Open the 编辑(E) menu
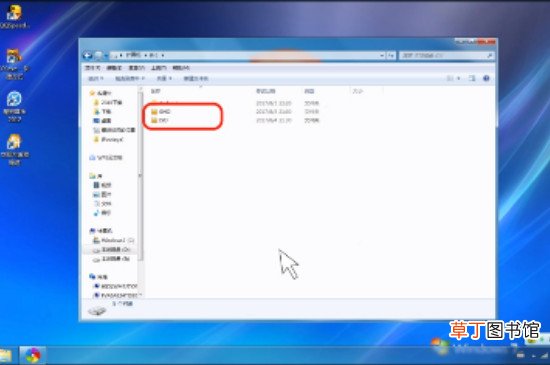 click(x=114, y=68)
